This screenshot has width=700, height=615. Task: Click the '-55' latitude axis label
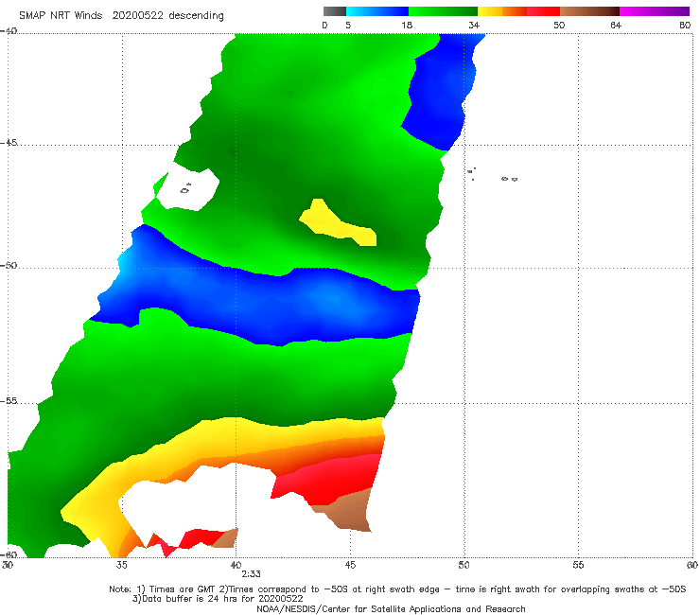click(x=9, y=400)
